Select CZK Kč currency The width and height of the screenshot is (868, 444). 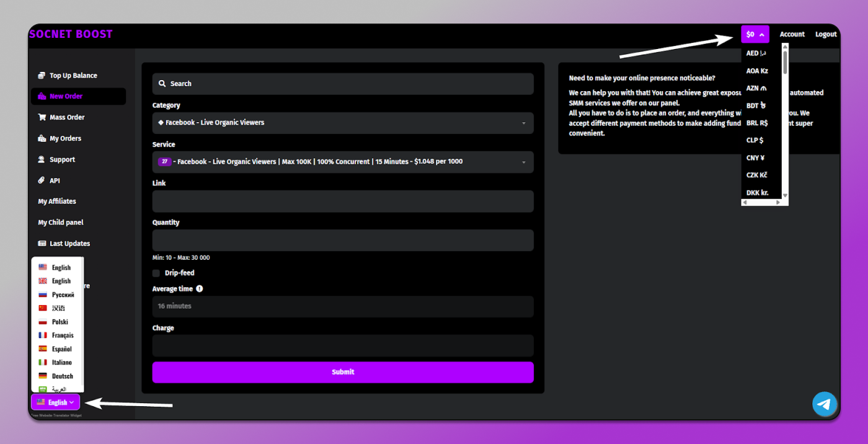[x=757, y=175]
